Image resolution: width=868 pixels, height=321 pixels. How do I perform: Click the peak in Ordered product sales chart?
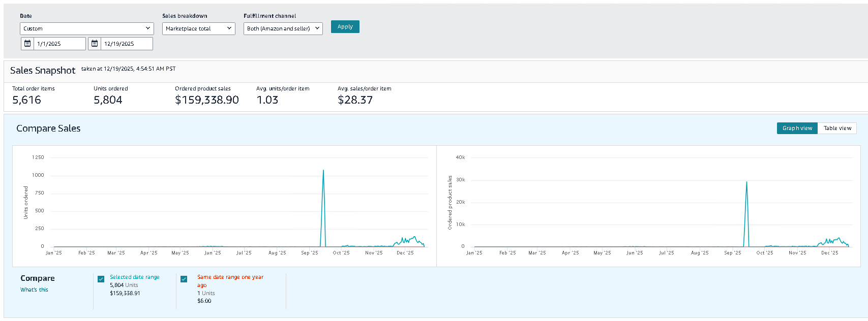(746, 182)
